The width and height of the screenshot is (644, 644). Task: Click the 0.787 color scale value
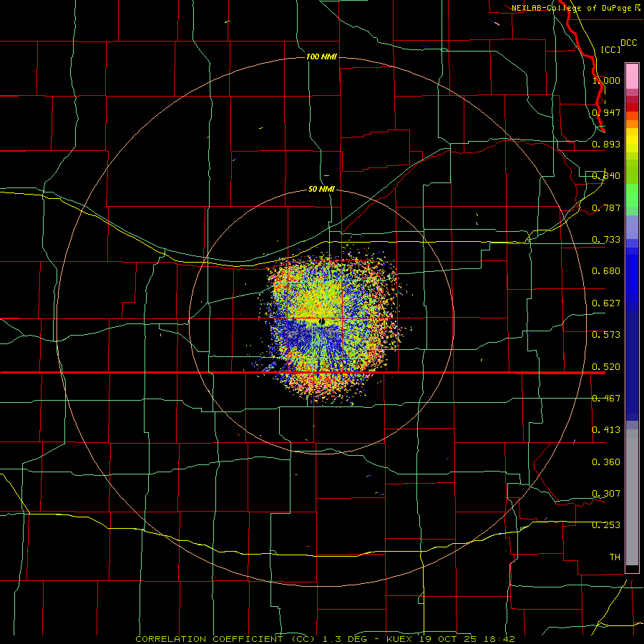pos(606,208)
